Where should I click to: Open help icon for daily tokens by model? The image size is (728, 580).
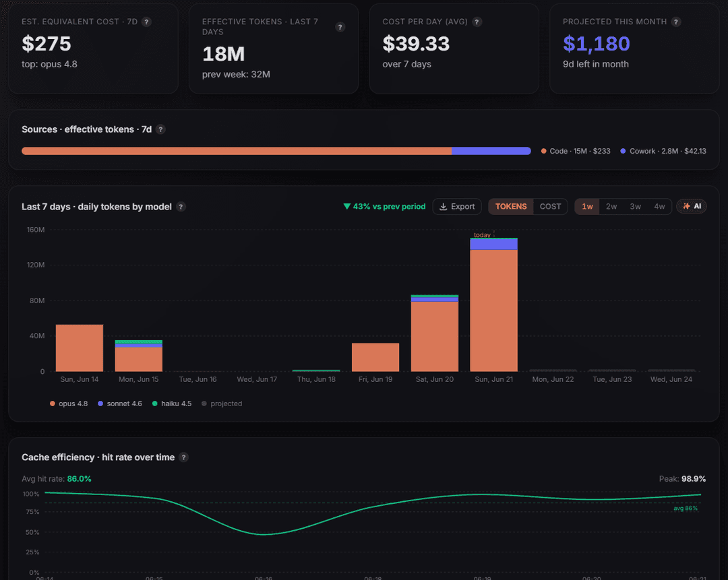[181, 207]
